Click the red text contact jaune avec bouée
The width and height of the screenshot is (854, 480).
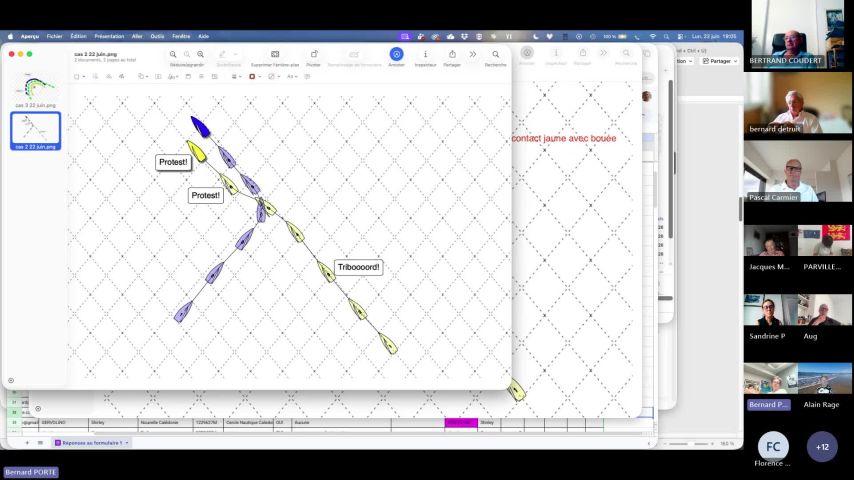point(564,138)
